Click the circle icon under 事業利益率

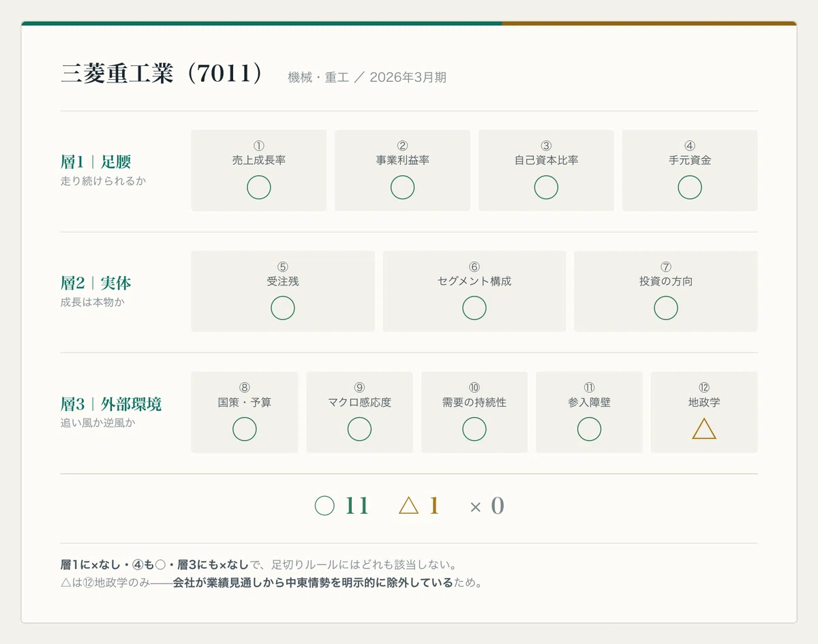(402, 187)
